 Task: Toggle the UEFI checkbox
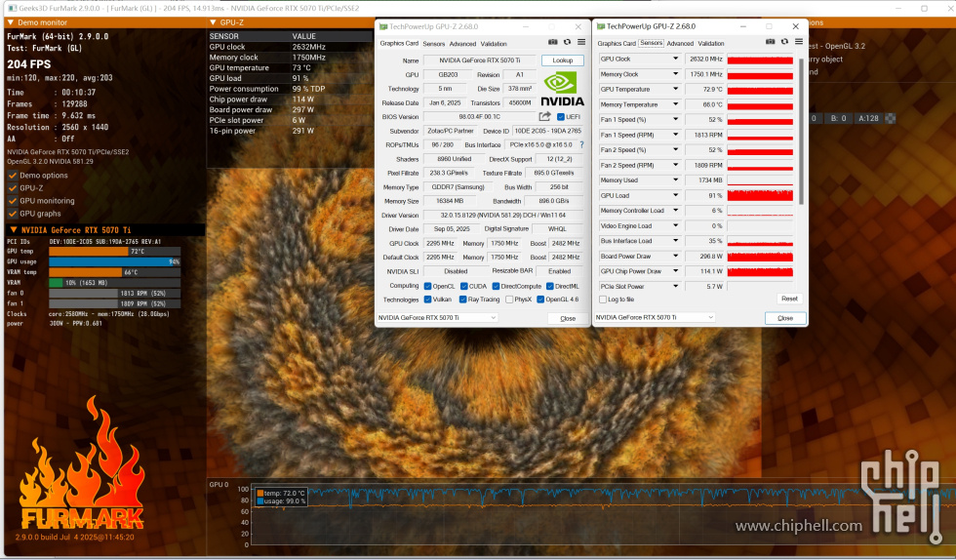(x=560, y=117)
